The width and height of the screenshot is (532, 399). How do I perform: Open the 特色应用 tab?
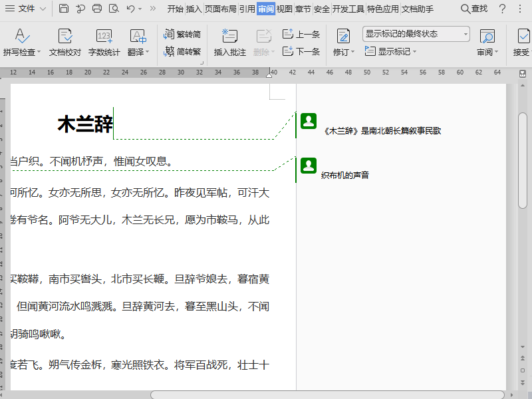[x=383, y=9]
